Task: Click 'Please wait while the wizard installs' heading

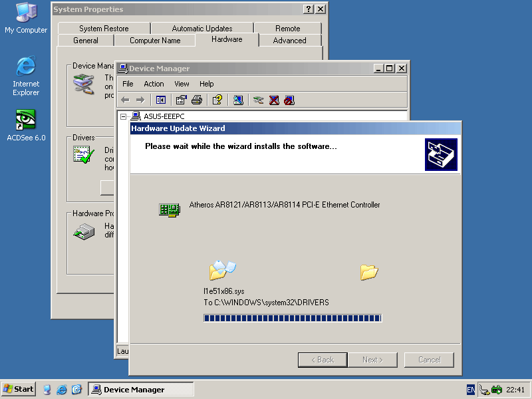Action: [x=241, y=146]
